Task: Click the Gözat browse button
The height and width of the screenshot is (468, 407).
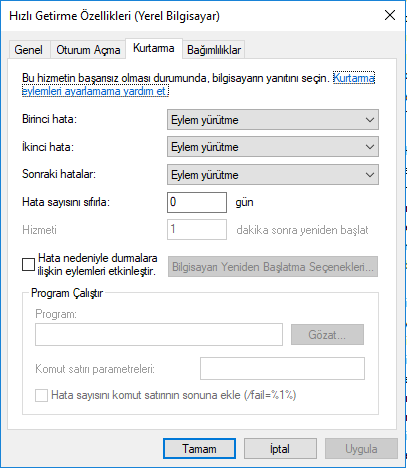Action: [327, 335]
